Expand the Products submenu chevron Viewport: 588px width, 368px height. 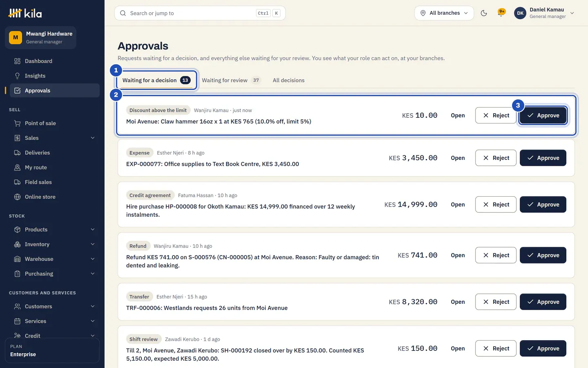[93, 229]
